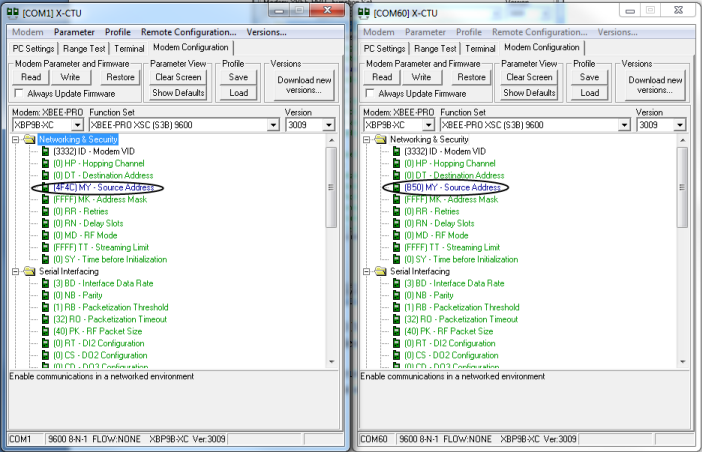Click the green icon beside MY - Source Address in COM60
Screen dimensions: 702x452
pos(396,187)
